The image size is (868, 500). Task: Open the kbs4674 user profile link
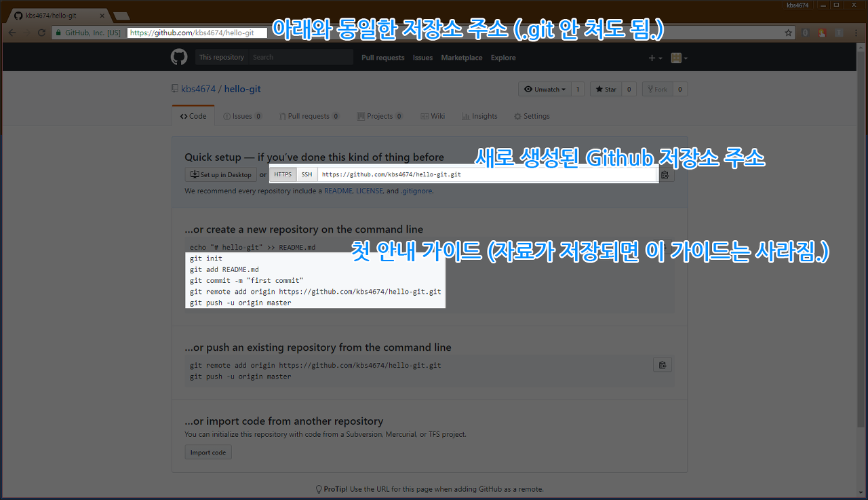[198, 89]
